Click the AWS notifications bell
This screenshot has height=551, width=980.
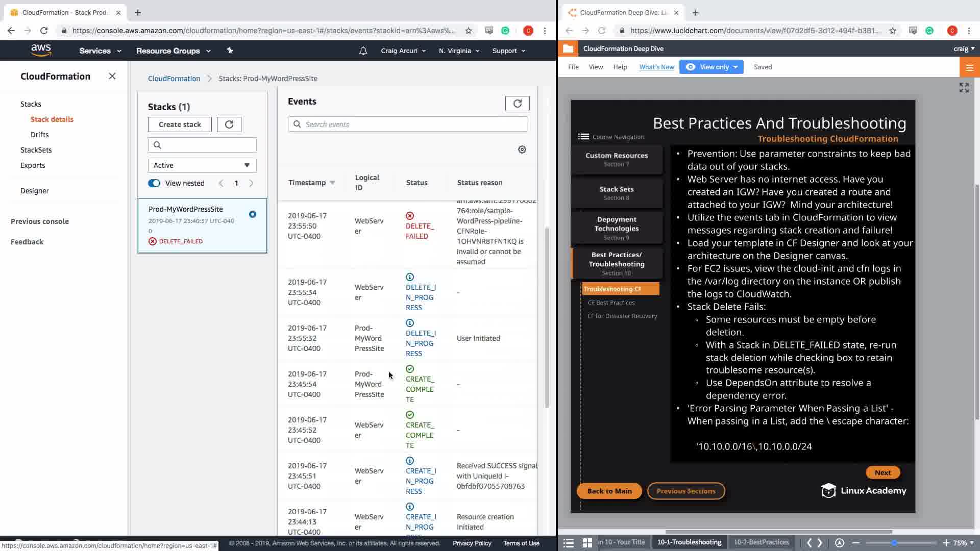363,51
